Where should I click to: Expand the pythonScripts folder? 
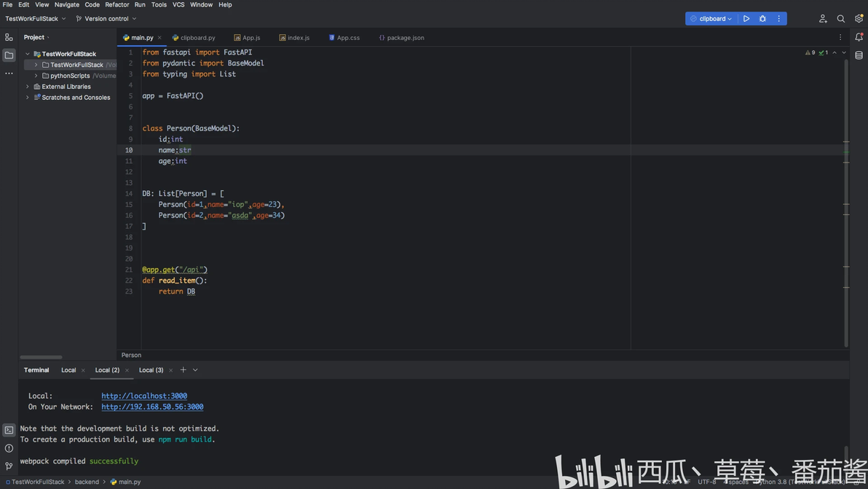click(x=36, y=76)
